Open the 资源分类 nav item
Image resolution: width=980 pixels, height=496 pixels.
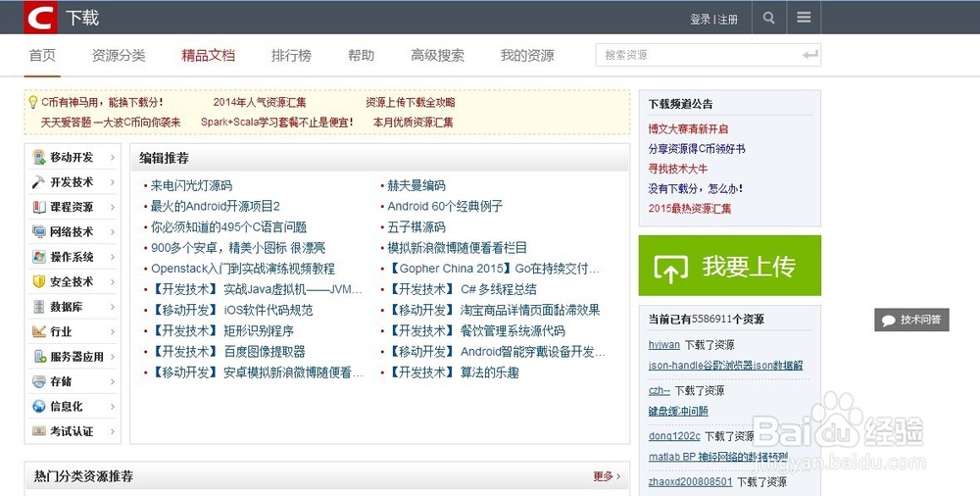click(119, 55)
